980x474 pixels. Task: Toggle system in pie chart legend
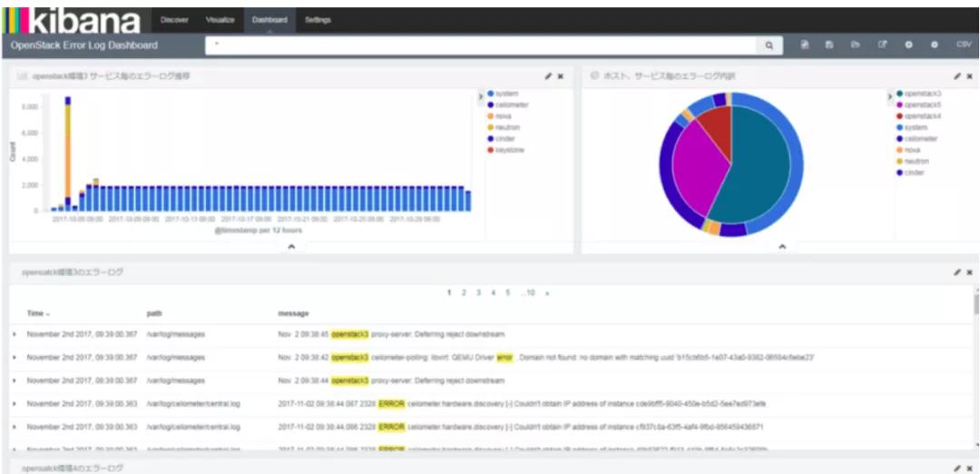tap(912, 127)
